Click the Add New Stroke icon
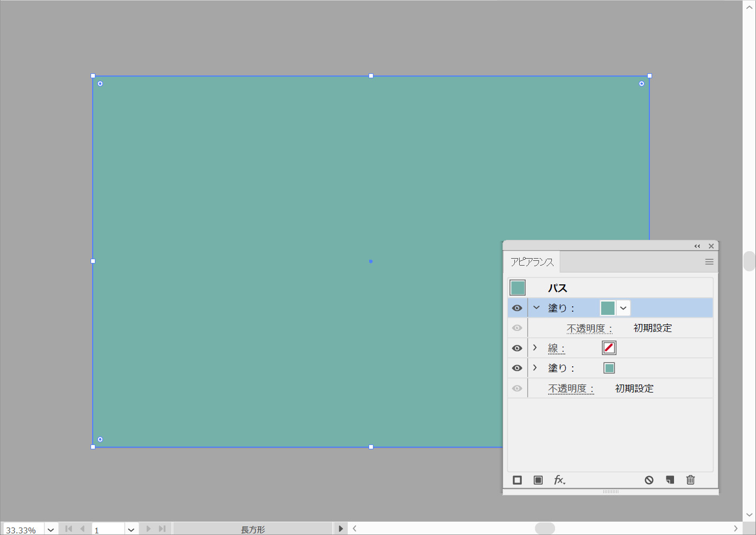Image resolution: width=756 pixels, height=535 pixels. tap(517, 480)
